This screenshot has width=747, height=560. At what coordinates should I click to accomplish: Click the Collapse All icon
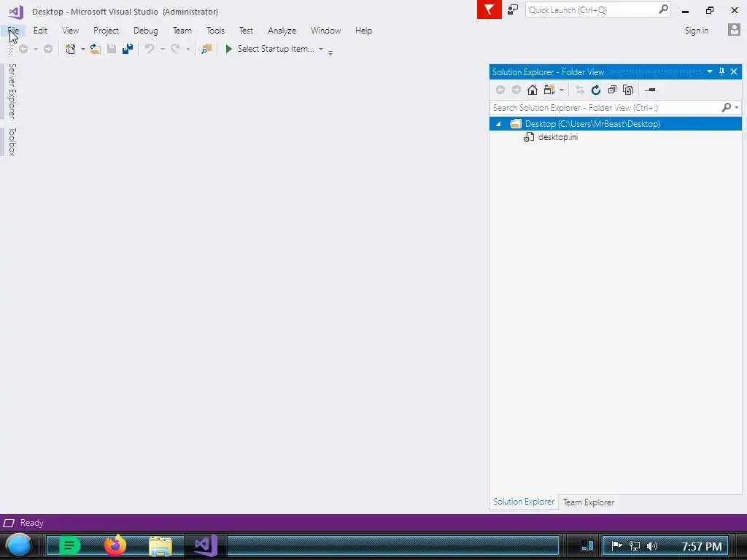click(x=612, y=90)
